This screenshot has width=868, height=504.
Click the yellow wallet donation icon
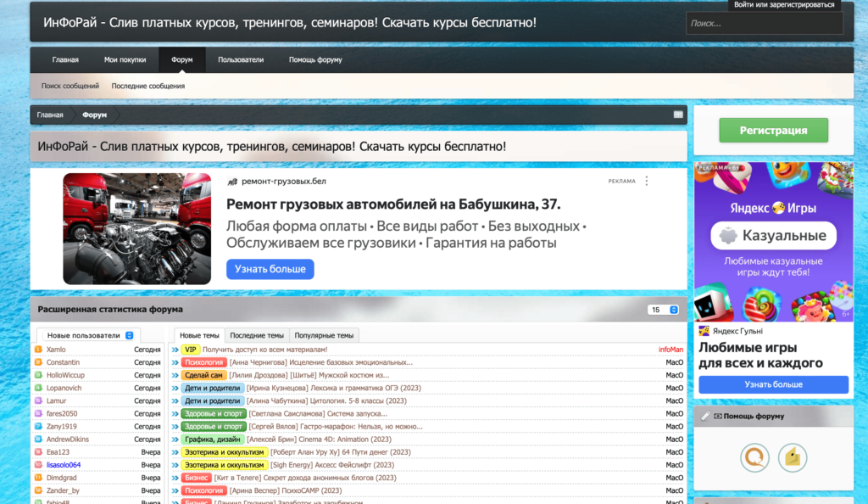click(793, 457)
